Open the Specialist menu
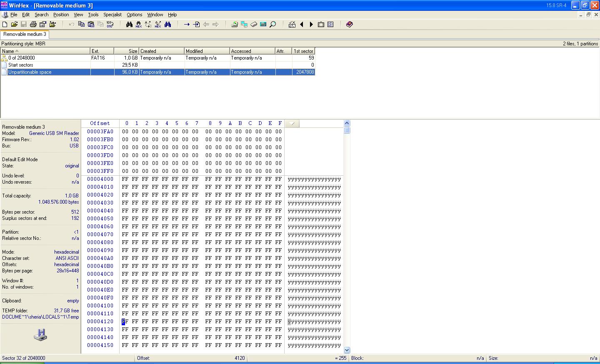Screen dimensions: 600x364 click(x=112, y=15)
